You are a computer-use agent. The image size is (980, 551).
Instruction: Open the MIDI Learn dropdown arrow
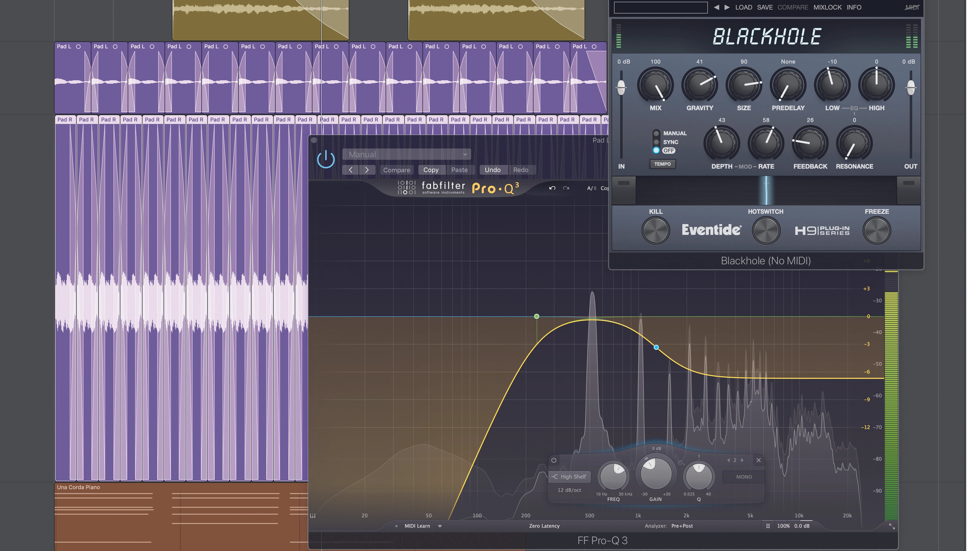click(440, 526)
